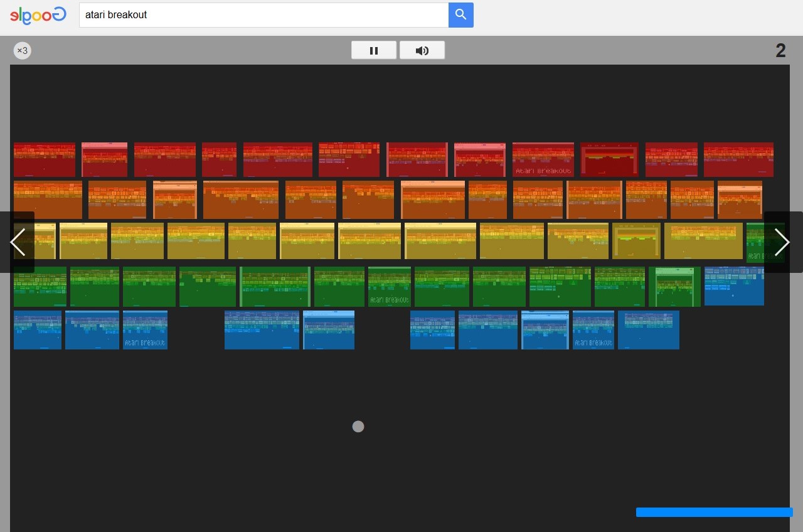Viewport: 803px width, 532px height.
Task: Click the ×3 lives indicator
Action: pyautogui.click(x=23, y=50)
